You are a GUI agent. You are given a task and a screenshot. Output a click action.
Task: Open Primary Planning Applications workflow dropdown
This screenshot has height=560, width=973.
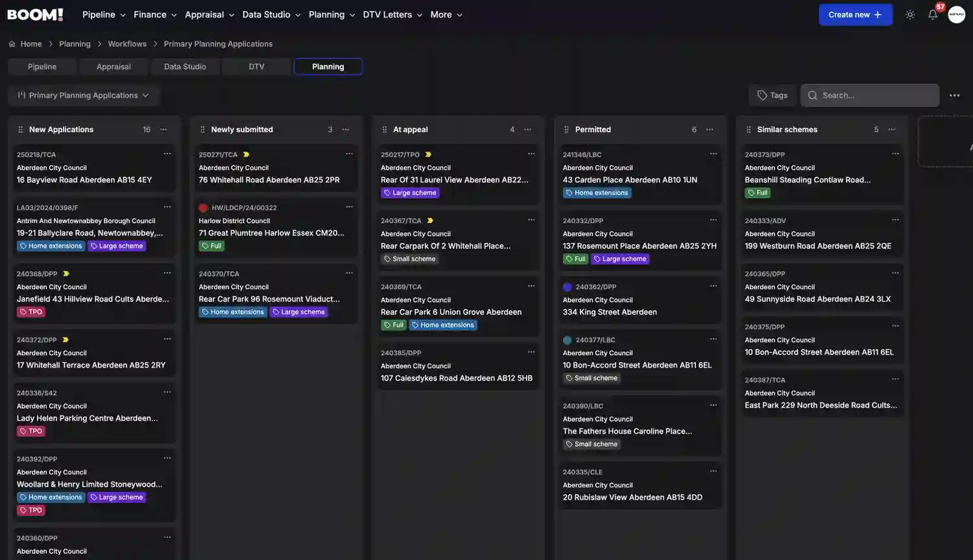84,95
